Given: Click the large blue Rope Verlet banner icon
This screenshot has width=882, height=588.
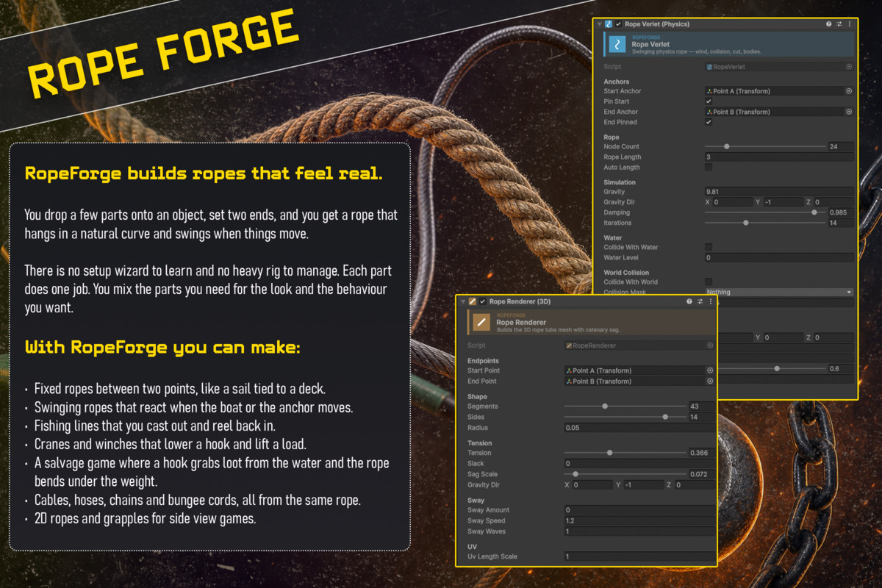Looking at the screenshot, I should 617,45.
